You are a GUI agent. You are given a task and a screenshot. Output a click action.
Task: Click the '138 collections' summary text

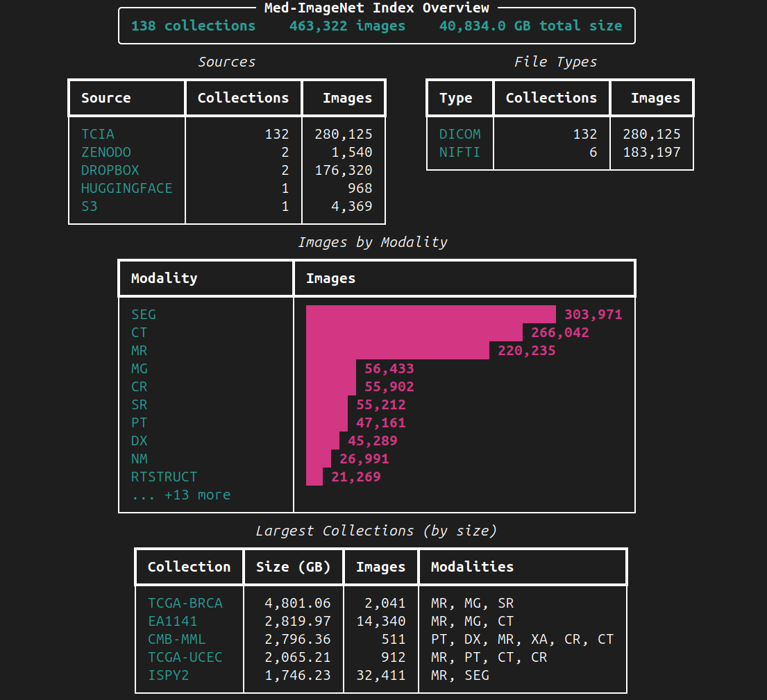[193, 26]
